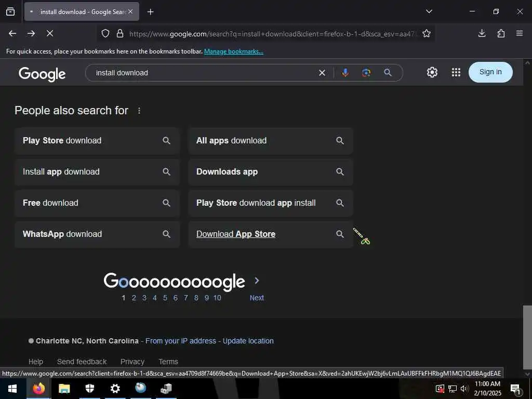Search for Play Store download
This screenshot has width=532, height=399.
click(97, 141)
